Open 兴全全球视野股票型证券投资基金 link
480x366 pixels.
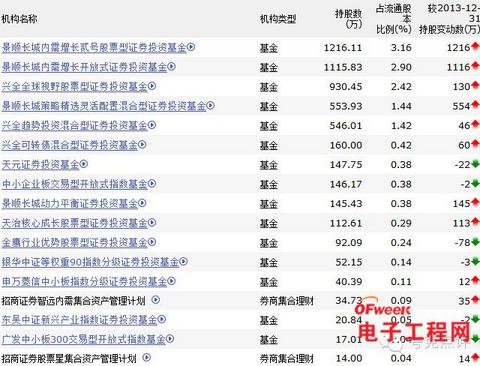(74, 87)
